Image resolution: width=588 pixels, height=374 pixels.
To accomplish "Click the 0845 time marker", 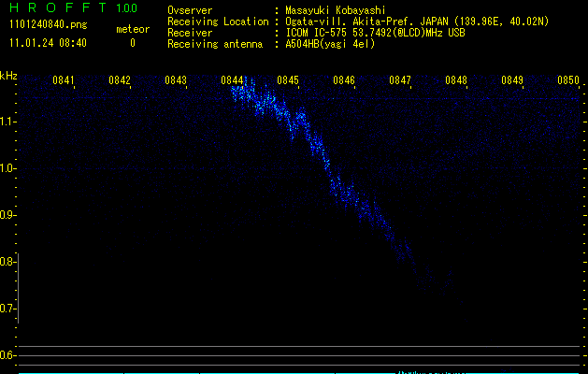I will click(288, 80).
